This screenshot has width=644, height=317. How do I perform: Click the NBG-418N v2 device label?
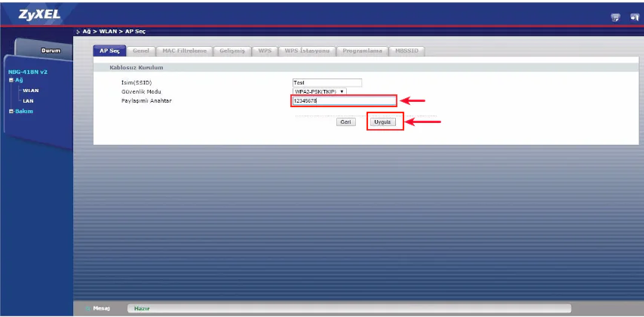pyautogui.click(x=28, y=72)
